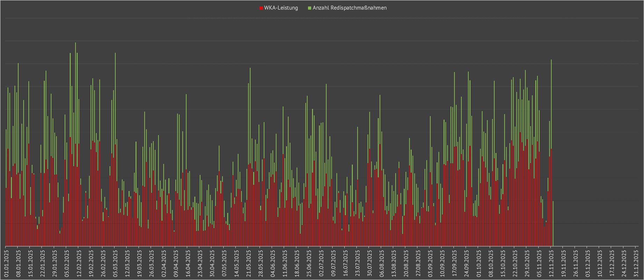Select the 19.11.2025 x-axis date
This screenshot has height=280, width=644.
(x=563, y=263)
